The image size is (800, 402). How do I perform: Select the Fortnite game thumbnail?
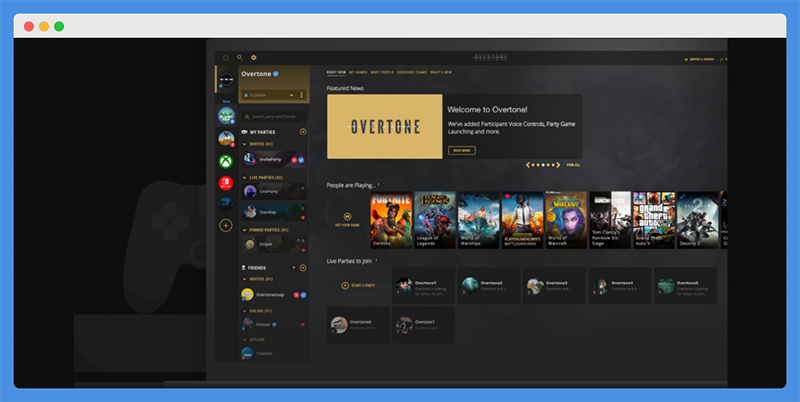click(x=391, y=220)
